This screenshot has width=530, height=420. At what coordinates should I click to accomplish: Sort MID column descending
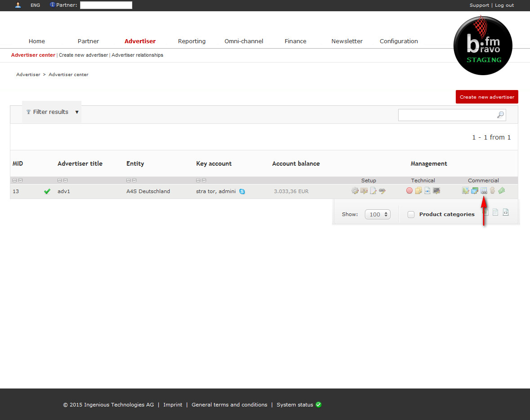21,180
